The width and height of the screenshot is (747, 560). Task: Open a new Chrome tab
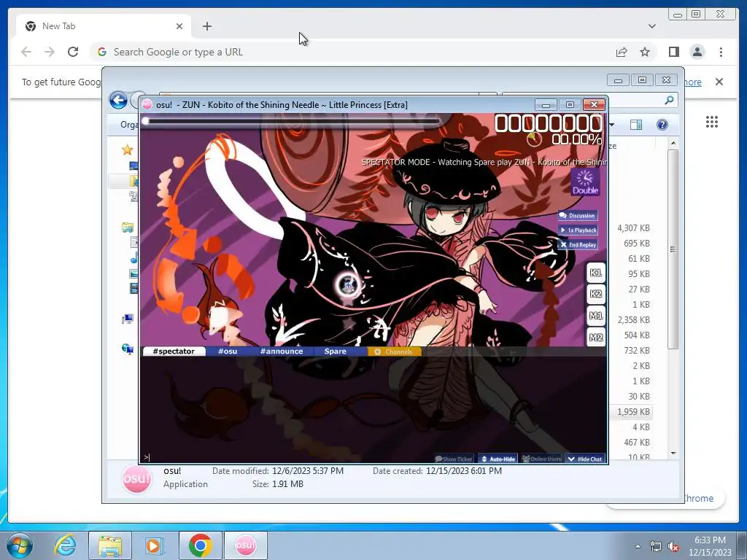(x=206, y=26)
